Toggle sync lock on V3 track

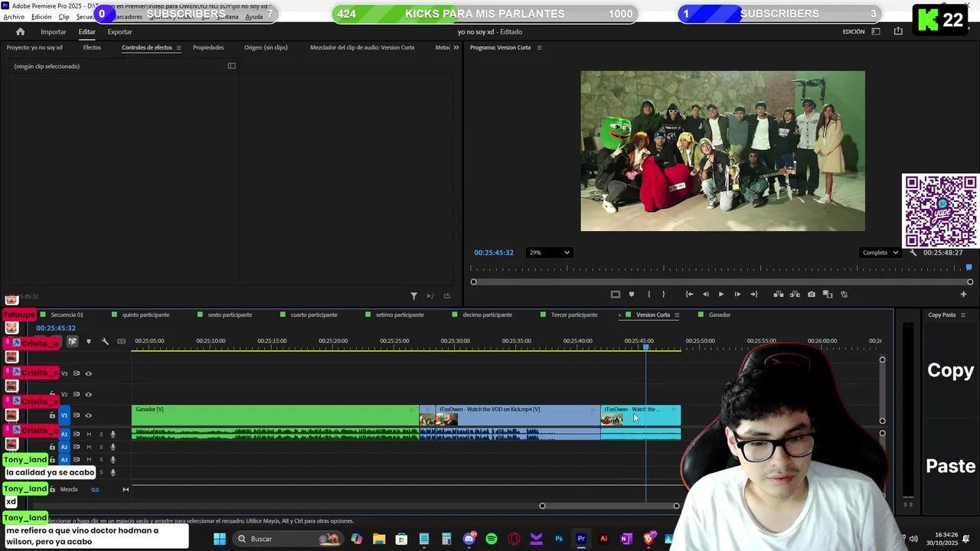pyautogui.click(x=76, y=373)
